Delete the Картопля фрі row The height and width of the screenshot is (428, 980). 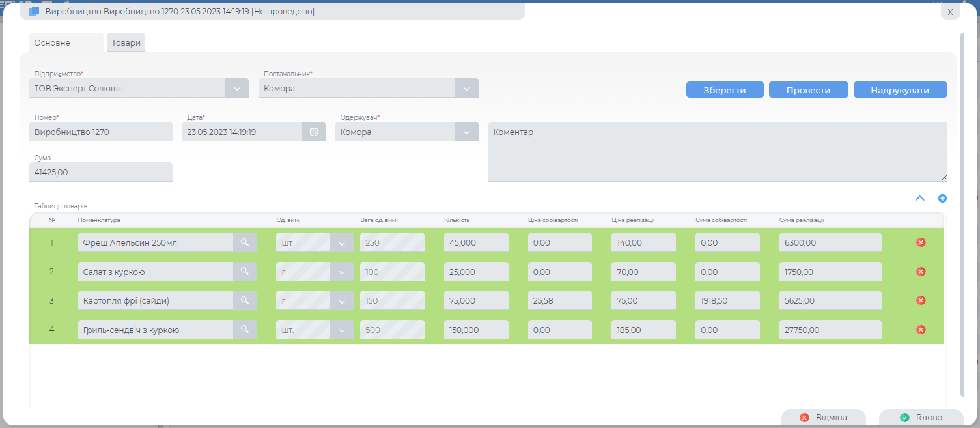click(x=921, y=300)
